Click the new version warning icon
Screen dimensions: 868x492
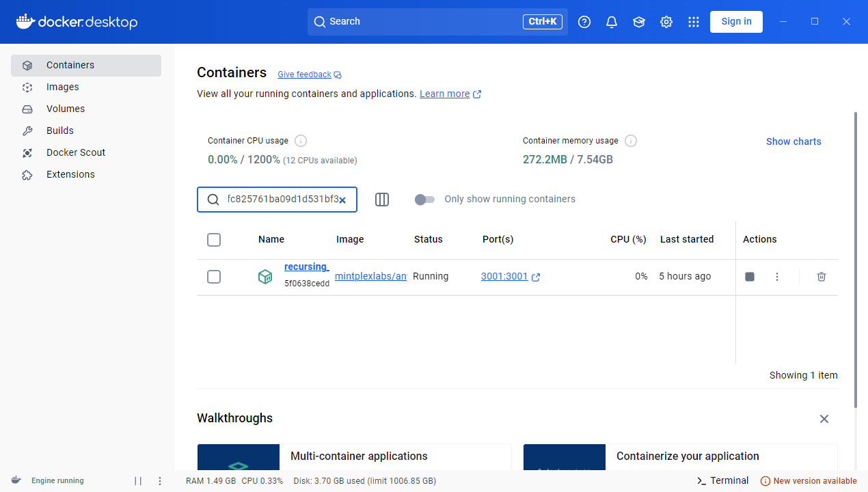pos(765,481)
